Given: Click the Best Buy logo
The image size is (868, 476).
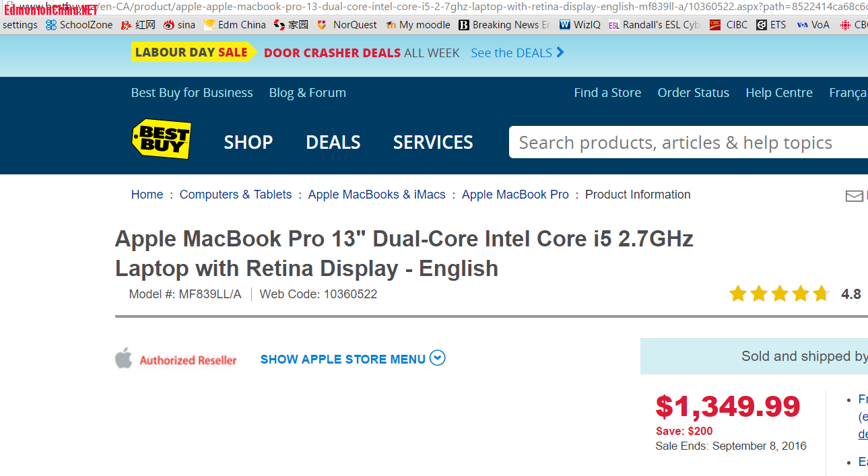Looking at the screenshot, I should pyautogui.click(x=162, y=139).
